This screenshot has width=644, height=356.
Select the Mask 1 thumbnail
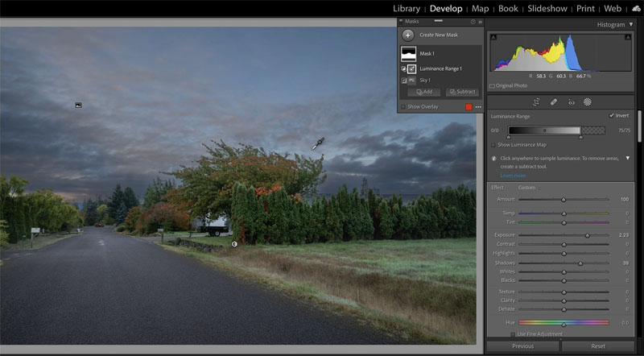[408, 54]
